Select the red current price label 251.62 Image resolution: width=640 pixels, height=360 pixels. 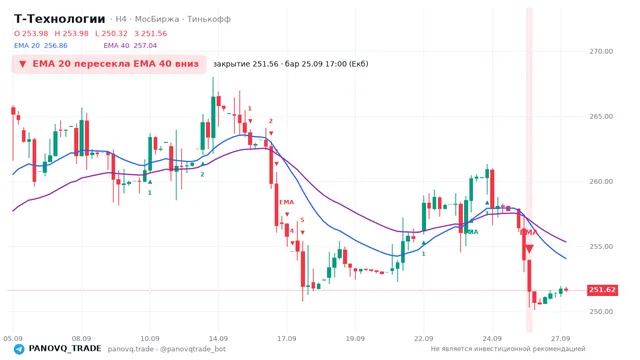[x=602, y=290]
